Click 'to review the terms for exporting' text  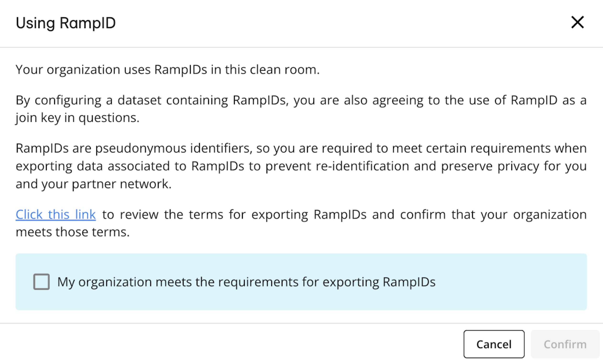click(x=205, y=215)
